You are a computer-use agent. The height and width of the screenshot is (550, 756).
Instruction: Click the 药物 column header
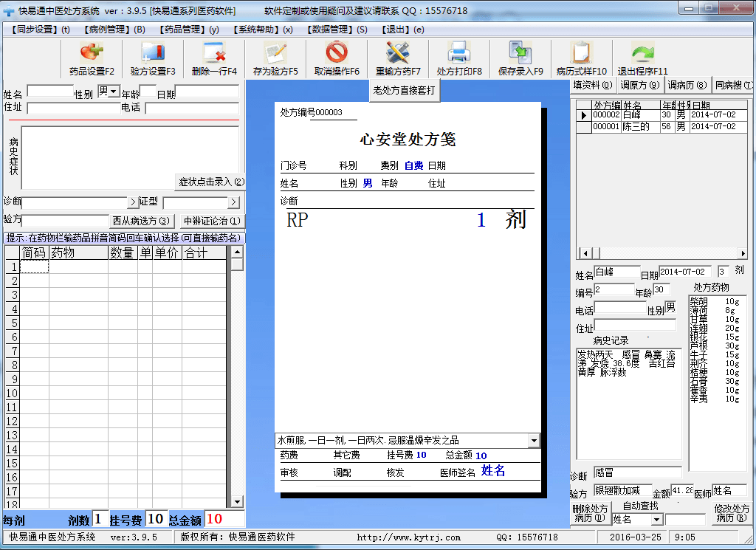tap(78, 252)
